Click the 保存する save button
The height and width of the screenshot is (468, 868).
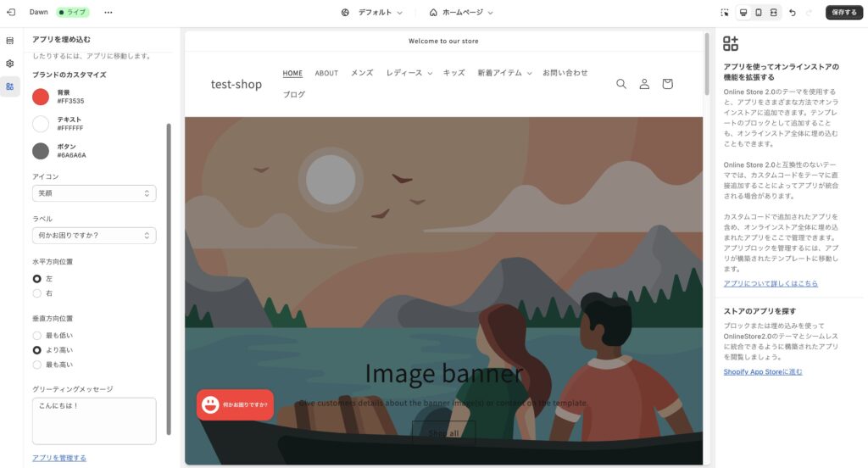click(844, 12)
